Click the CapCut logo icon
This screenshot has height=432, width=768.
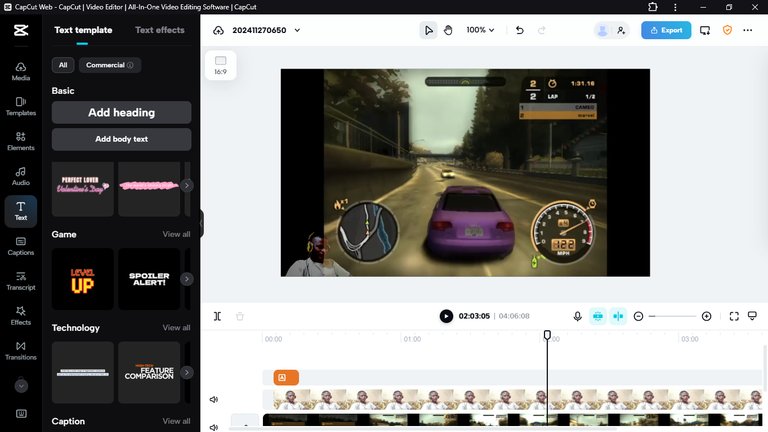(21, 30)
